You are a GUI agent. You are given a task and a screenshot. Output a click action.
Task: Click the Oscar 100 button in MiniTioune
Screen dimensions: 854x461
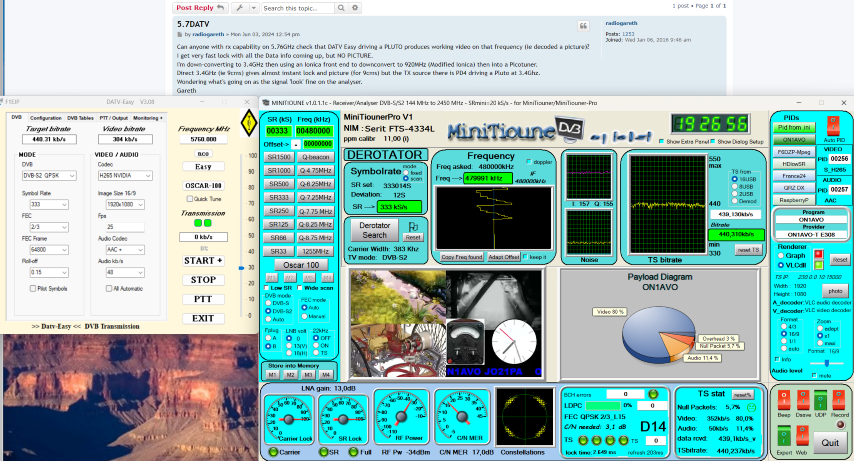click(301, 265)
